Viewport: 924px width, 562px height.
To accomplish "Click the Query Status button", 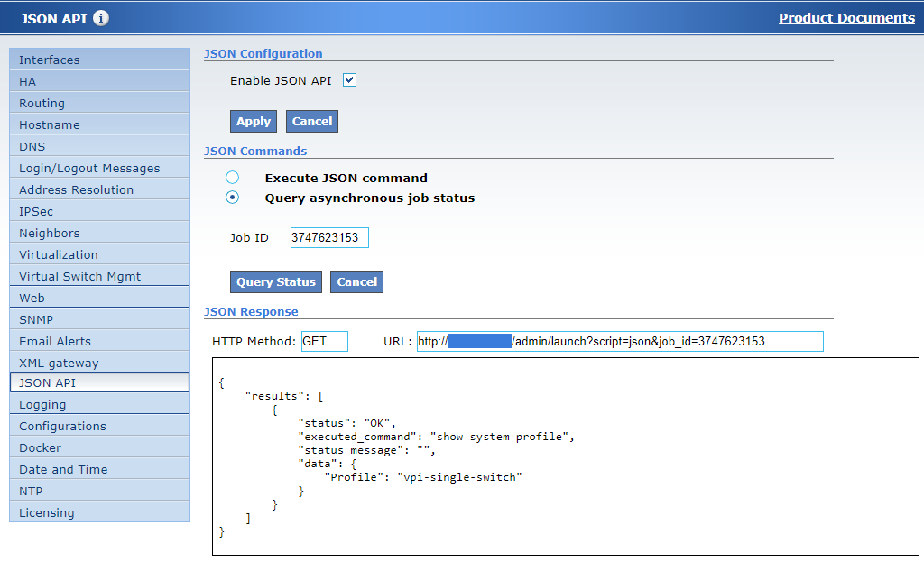I will click(275, 281).
